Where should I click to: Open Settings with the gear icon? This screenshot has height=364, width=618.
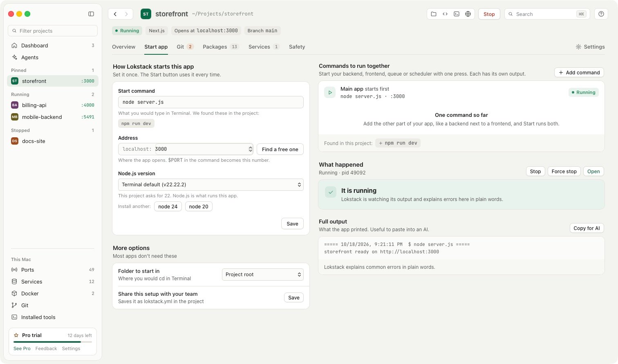590,47
